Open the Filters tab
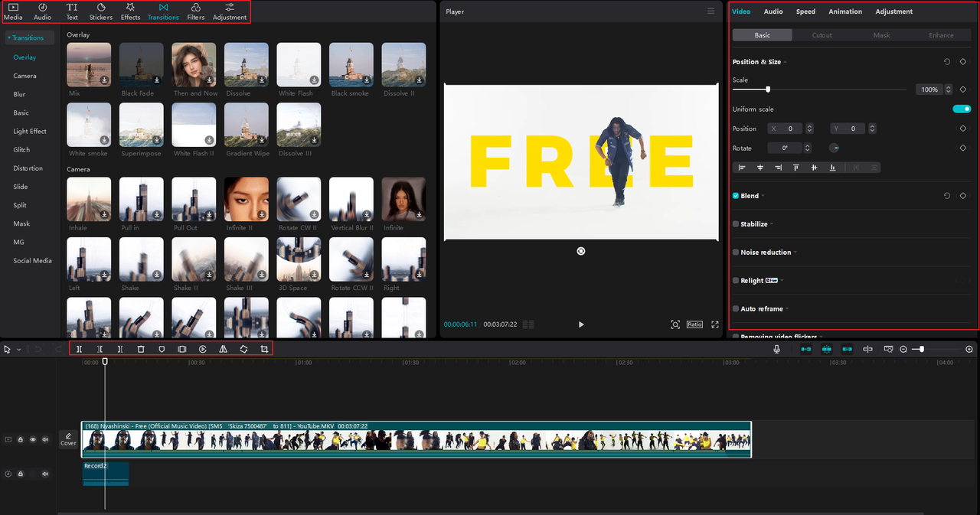Viewport: 980px width, 515px height. coord(196,11)
